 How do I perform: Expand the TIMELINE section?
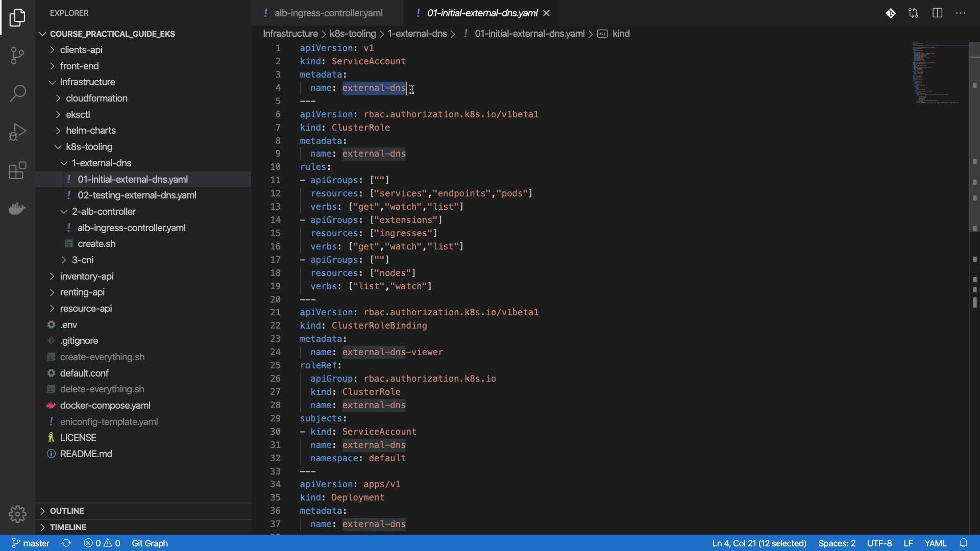[68, 527]
